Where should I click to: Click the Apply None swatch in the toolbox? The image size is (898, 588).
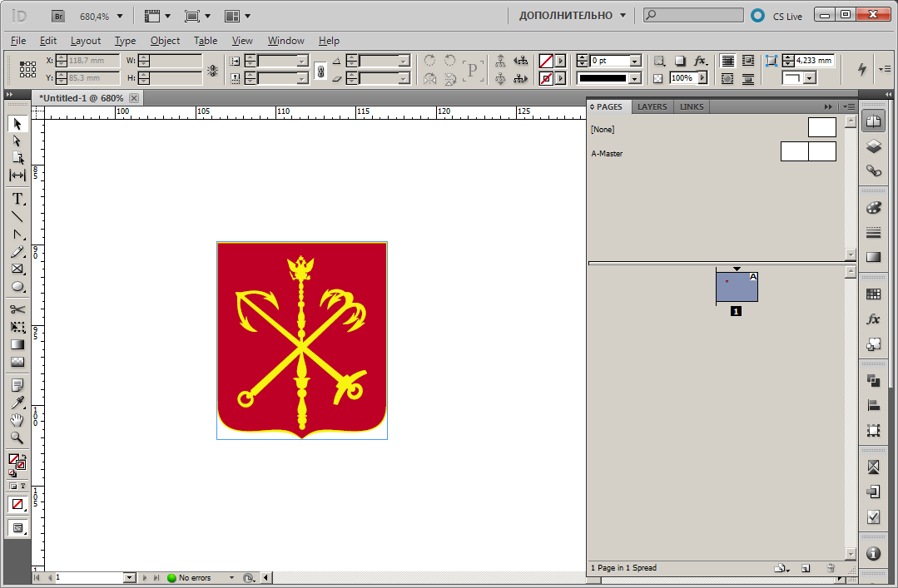pos(17,504)
